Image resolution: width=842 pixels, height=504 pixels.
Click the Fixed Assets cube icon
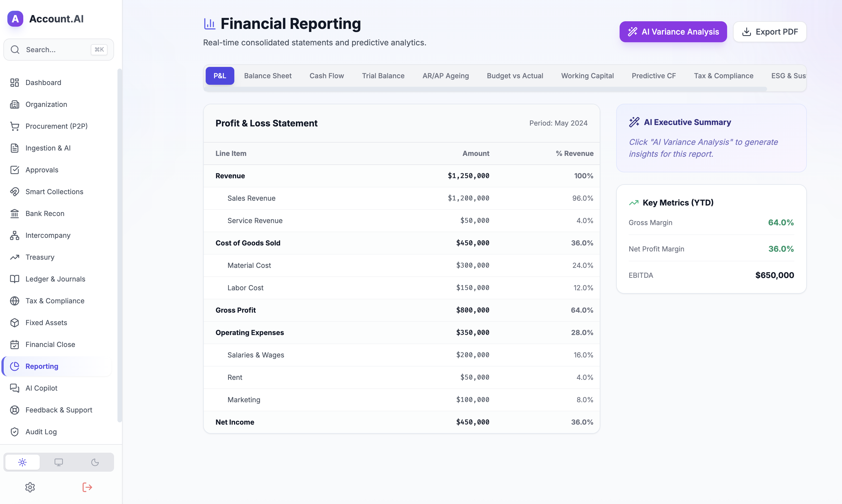point(15,323)
